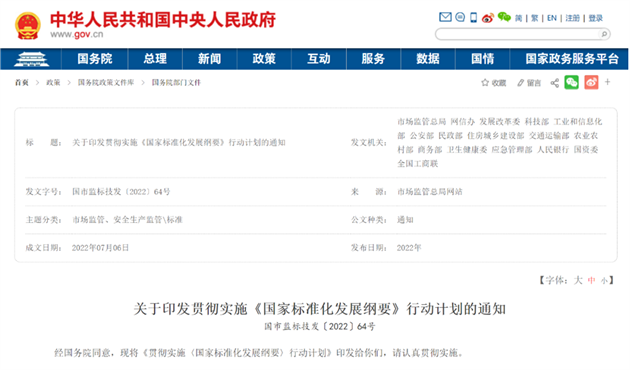Open the 国家政务服务平台 menu item
The height and width of the screenshot is (370, 630).
pyautogui.click(x=572, y=59)
